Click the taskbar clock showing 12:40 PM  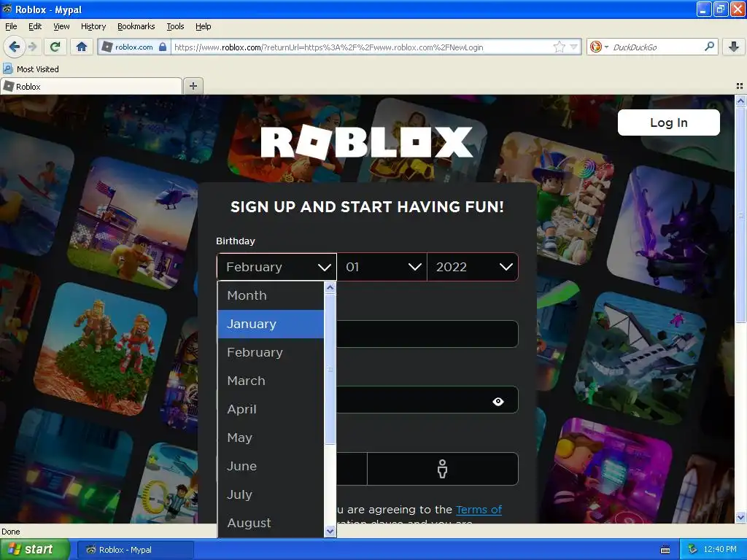(720, 550)
